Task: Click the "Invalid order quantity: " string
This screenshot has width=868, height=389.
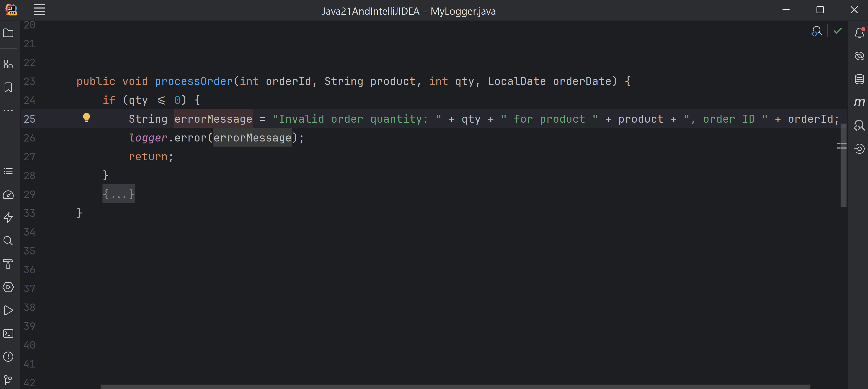Action: (x=357, y=119)
